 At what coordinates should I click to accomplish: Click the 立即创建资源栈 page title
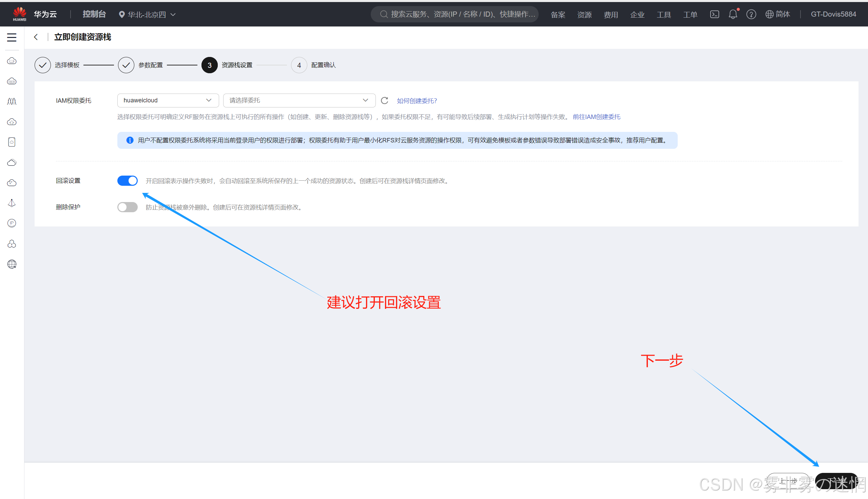[83, 37]
